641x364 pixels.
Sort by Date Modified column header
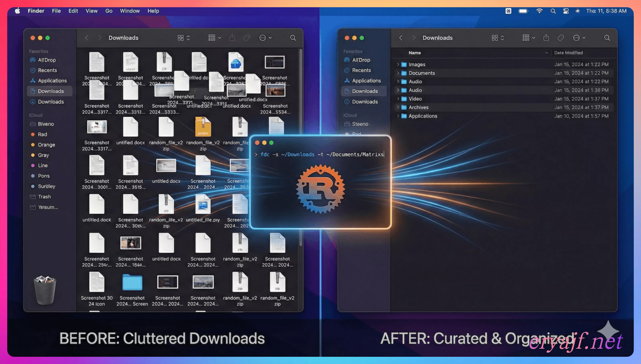pyautogui.click(x=568, y=53)
